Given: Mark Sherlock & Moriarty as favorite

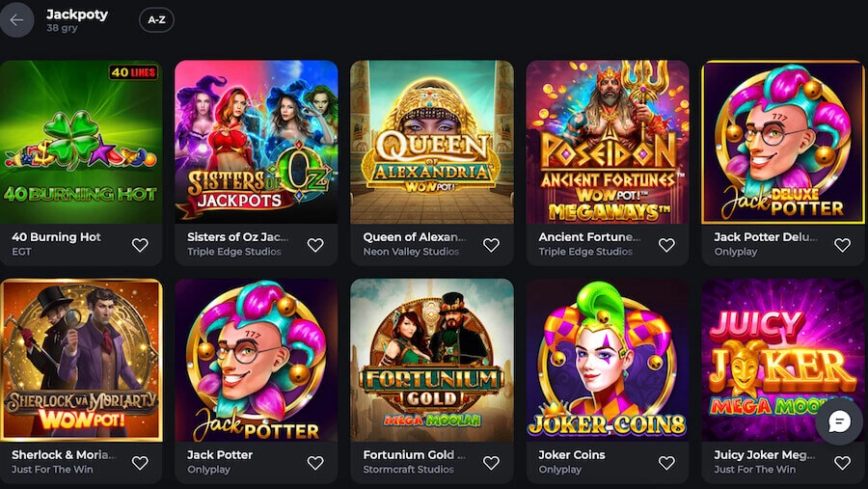Looking at the screenshot, I should (140, 463).
